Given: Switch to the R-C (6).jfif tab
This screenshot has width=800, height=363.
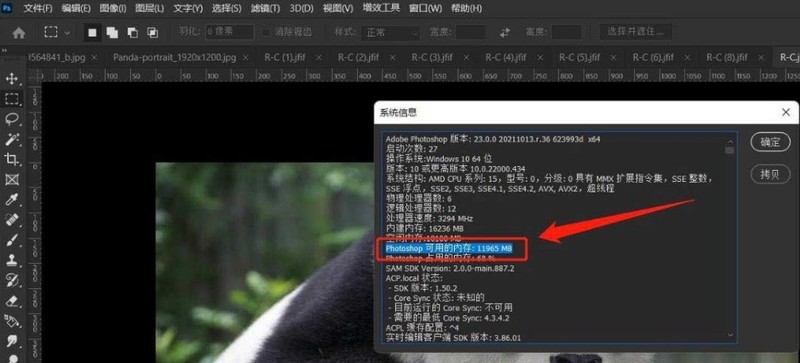Looking at the screenshot, I should pyautogui.click(x=653, y=57).
